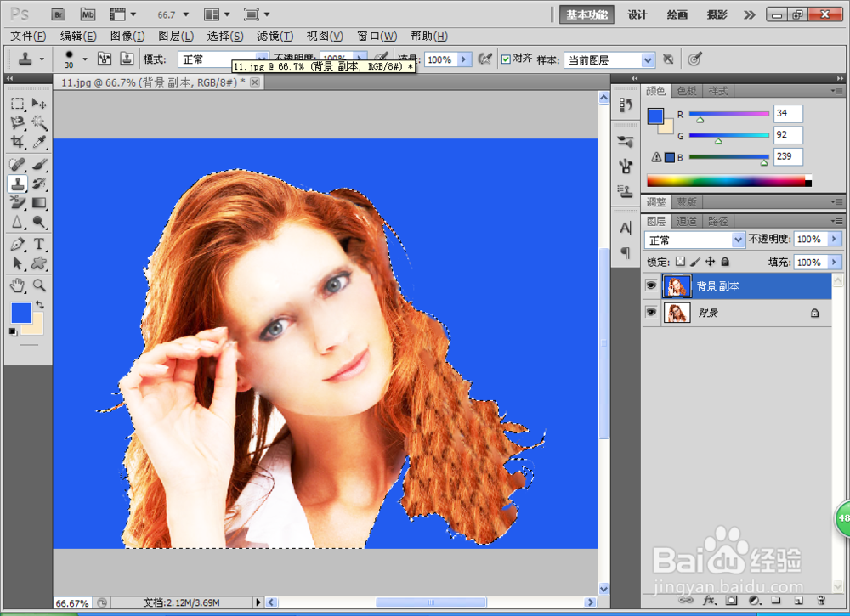This screenshot has width=850, height=616.
Task: Open the layer fill slider arrow
Action: coord(835,263)
